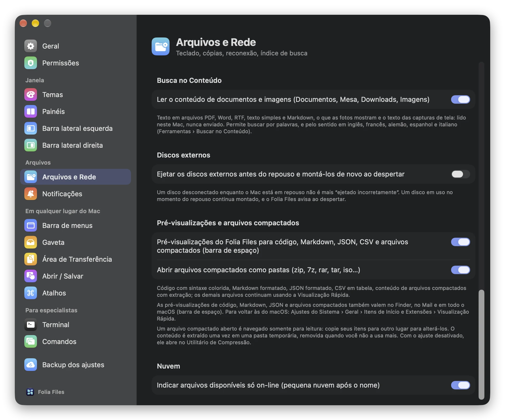This screenshot has width=505, height=420.
Task: Toggle Indicar arquivos disponíveis só on-line
Action: (x=460, y=385)
